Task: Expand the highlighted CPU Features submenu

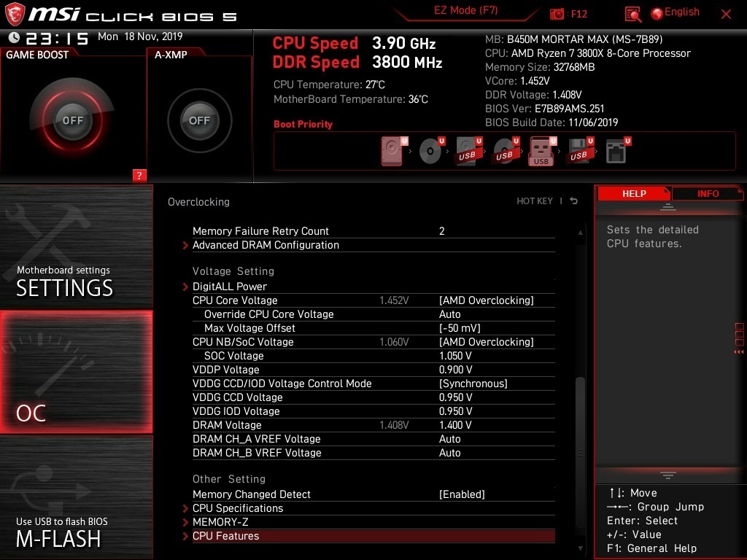Action: point(368,536)
